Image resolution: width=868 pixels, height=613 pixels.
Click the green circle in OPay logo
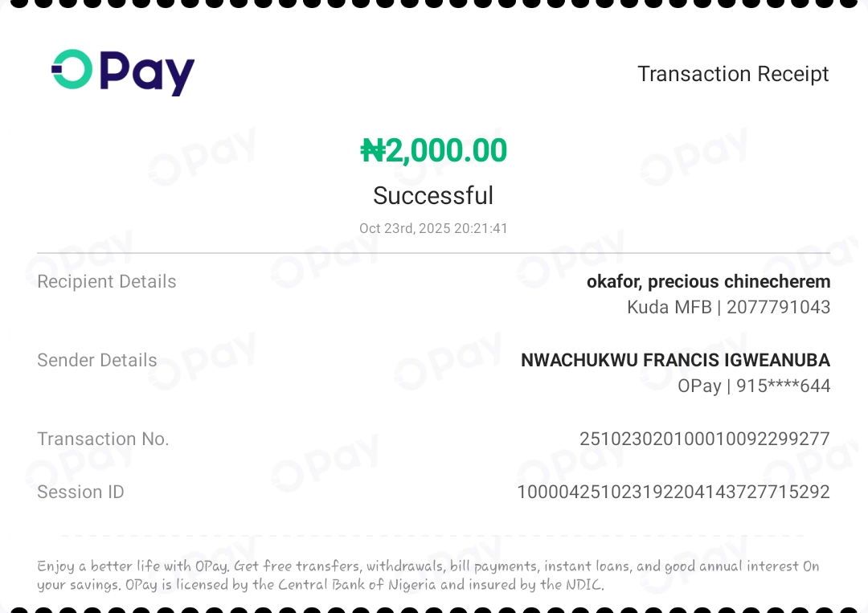pos(72,69)
